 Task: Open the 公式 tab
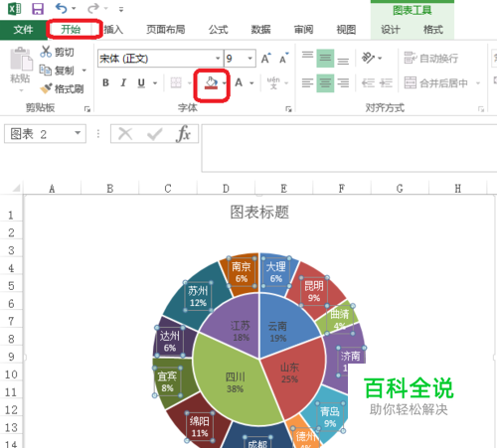point(219,30)
